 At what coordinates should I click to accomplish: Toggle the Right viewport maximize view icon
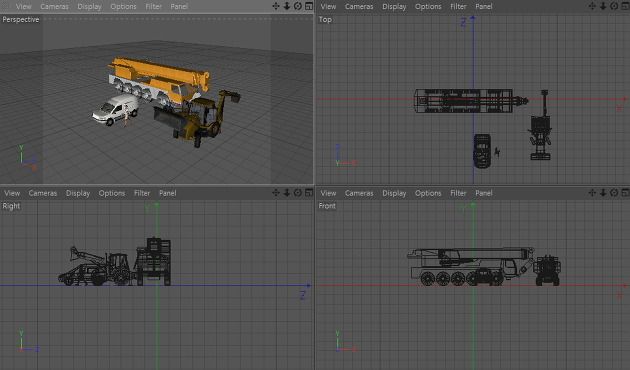click(309, 193)
